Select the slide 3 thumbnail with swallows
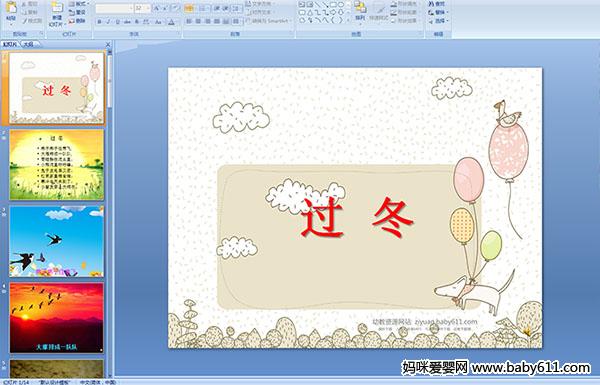The height and width of the screenshot is (385, 600). [x=57, y=241]
